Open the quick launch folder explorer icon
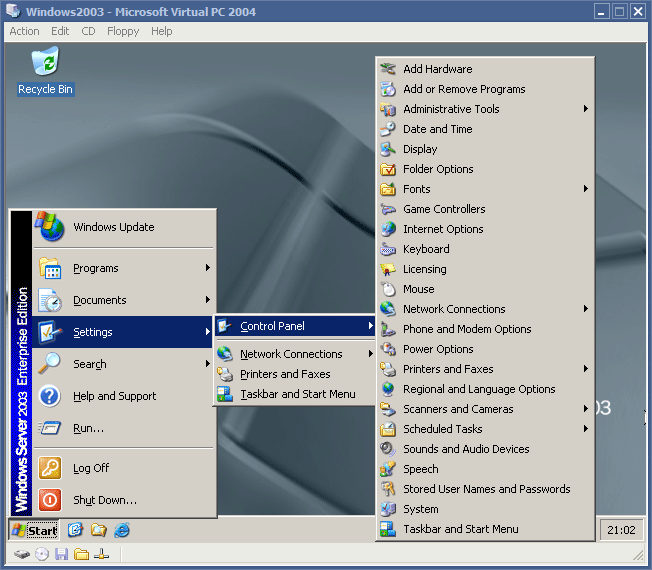Image resolution: width=652 pixels, height=570 pixels. click(99, 530)
